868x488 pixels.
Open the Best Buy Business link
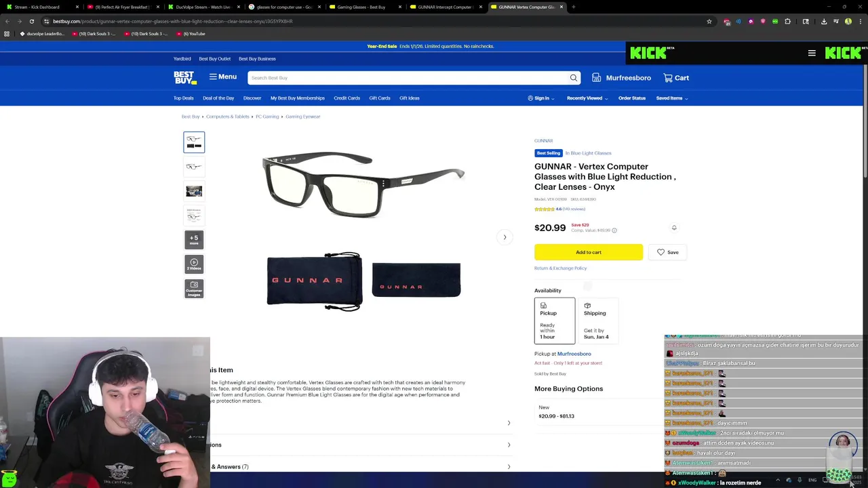coord(257,59)
